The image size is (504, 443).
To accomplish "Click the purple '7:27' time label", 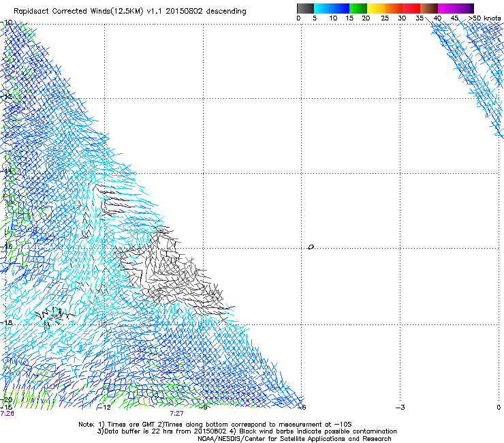I will [177, 414].
